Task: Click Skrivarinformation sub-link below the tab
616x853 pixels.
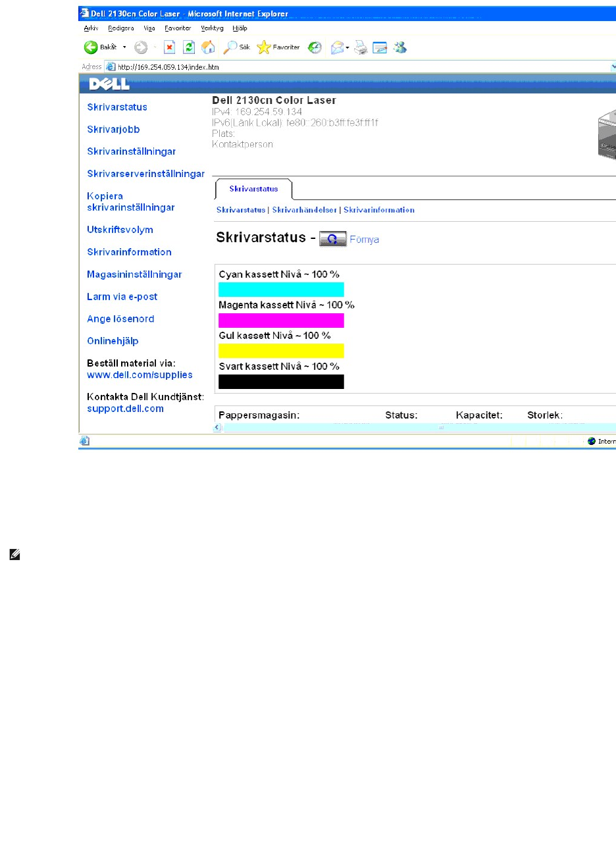Action: (379, 210)
